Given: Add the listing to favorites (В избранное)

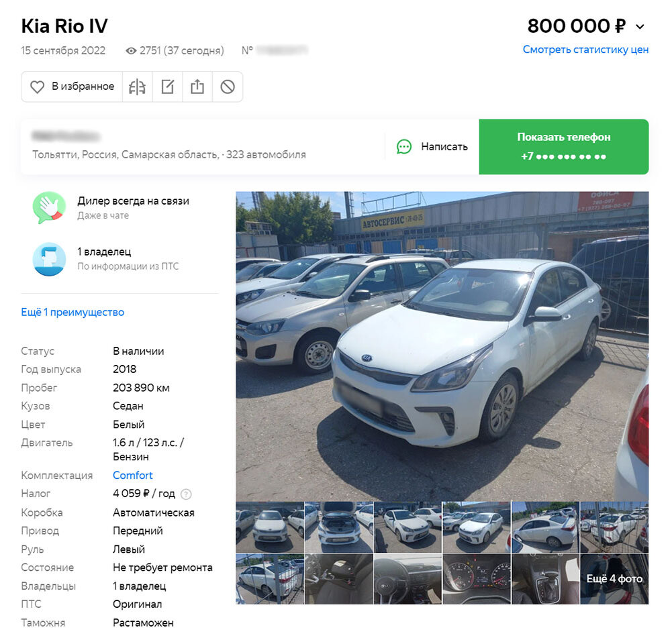Looking at the screenshot, I should pos(72,87).
